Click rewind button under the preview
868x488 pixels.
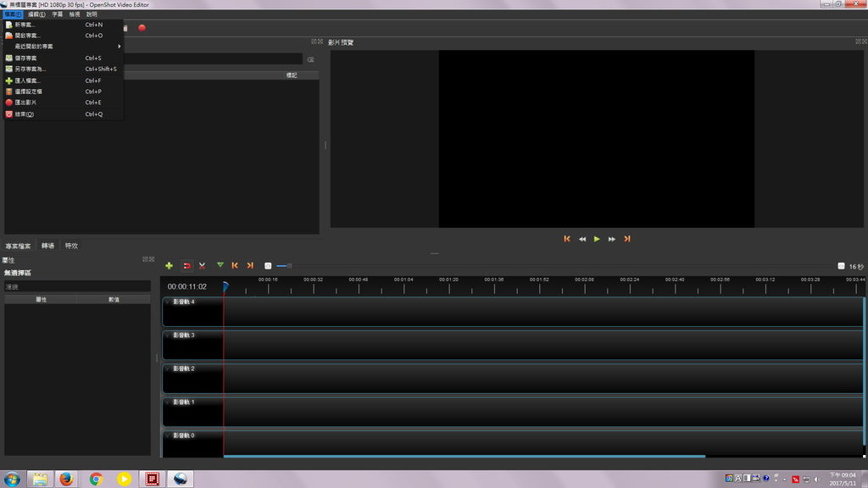click(581, 239)
